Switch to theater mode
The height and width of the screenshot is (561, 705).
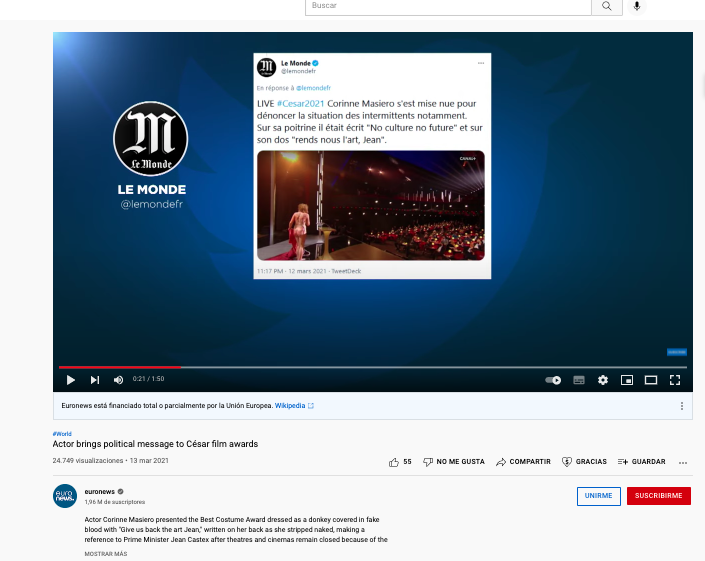(x=651, y=380)
